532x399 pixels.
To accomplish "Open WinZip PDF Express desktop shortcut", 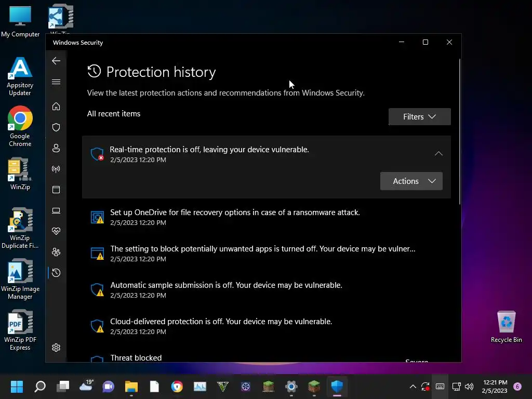I will pyautogui.click(x=20, y=330).
